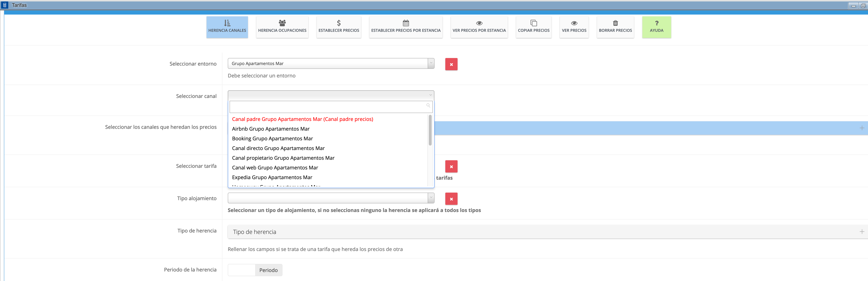The height and width of the screenshot is (281, 868).
Task: Select Airbnb Grupo Apartamentos Mar option
Action: point(271,129)
